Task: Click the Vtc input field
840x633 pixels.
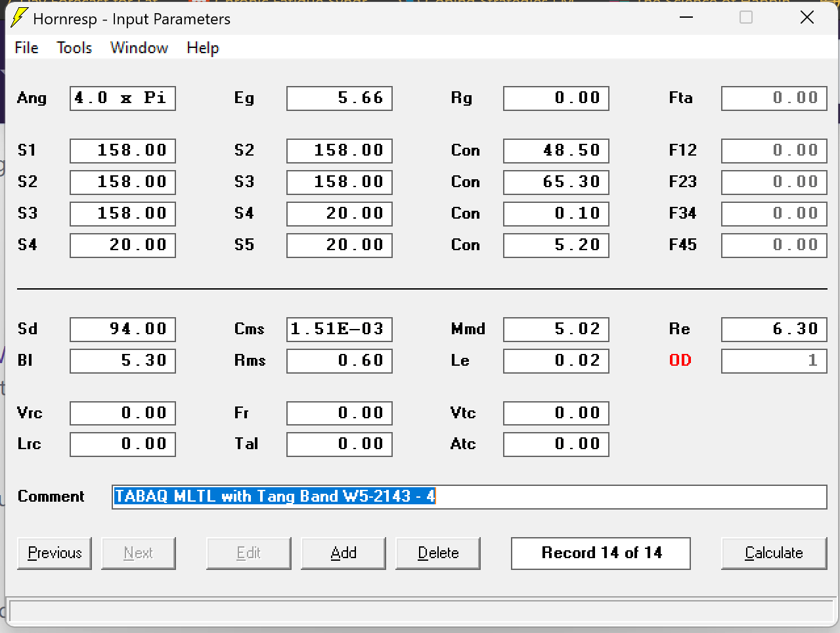Action: 556,413
